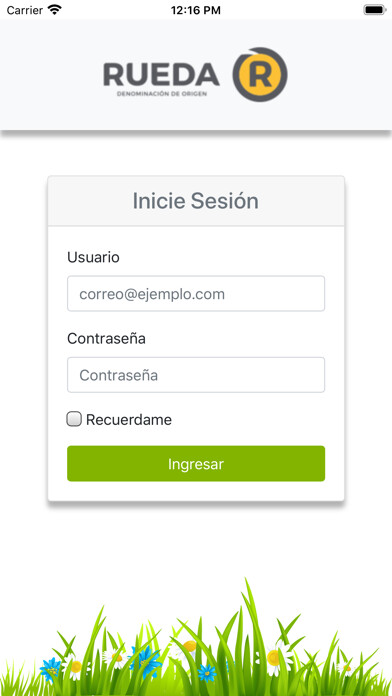Tap the white daisy at left grass
This screenshot has width=392, height=696.
pos(75,665)
